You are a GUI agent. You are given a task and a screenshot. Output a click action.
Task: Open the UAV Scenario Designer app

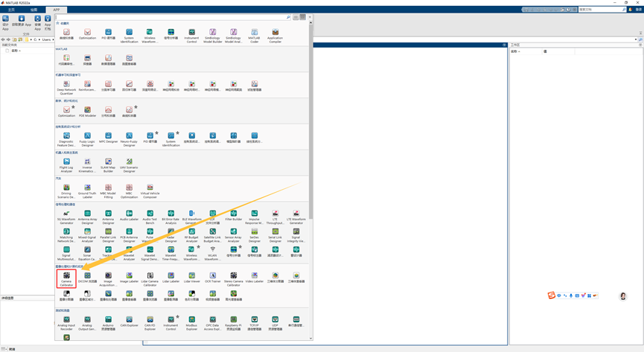click(x=129, y=164)
